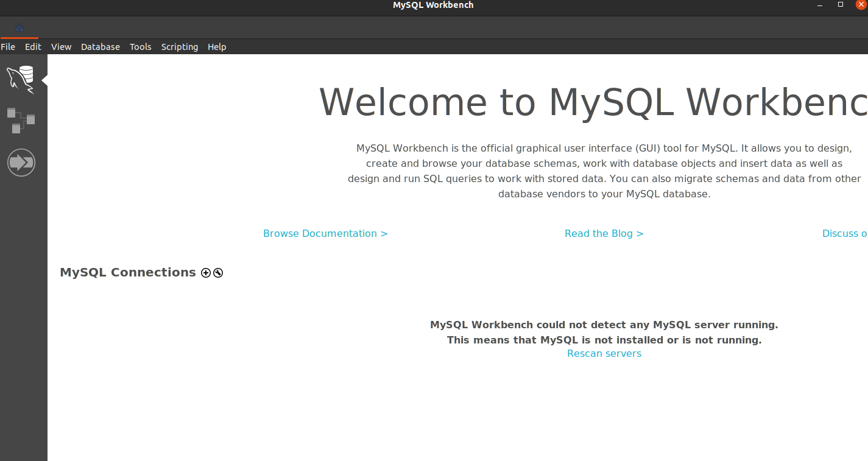The width and height of the screenshot is (868, 461).
Task: Open the Migration wizard arrow icon
Action: click(21, 163)
